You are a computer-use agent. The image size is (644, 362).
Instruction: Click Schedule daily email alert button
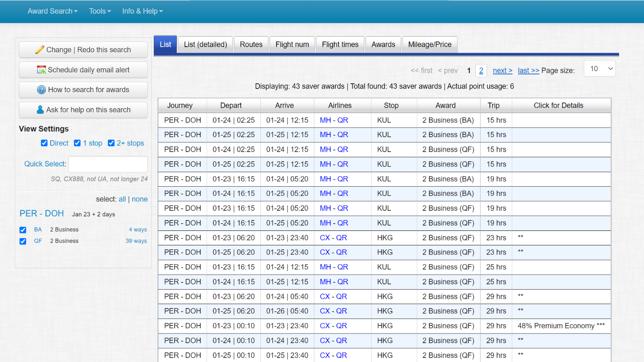pyautogui.click(x=83, y=70)
